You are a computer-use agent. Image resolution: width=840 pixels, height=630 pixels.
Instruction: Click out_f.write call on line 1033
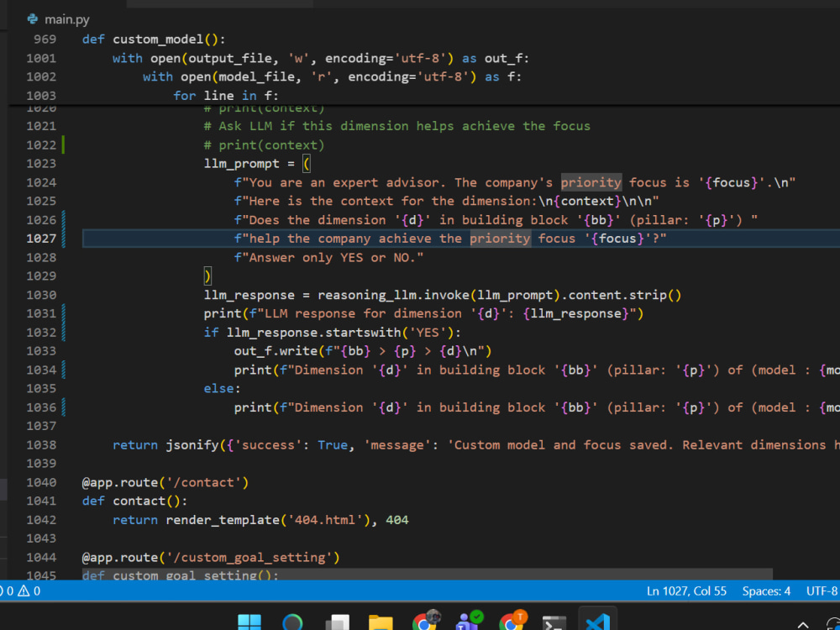point(363,351)
